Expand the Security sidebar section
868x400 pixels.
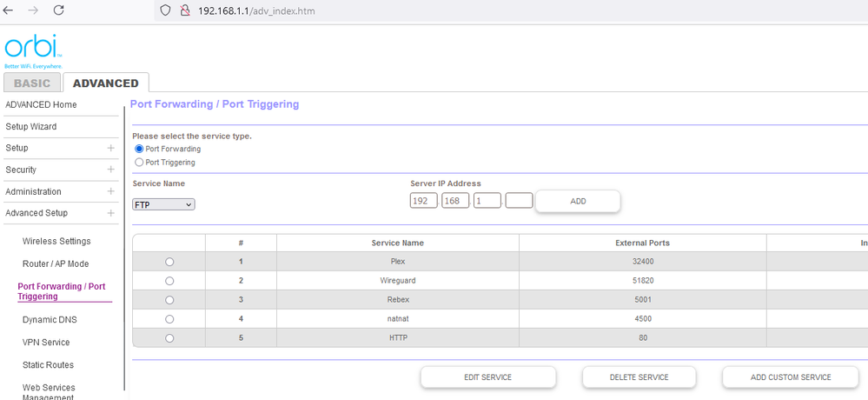tap(110, 170)
